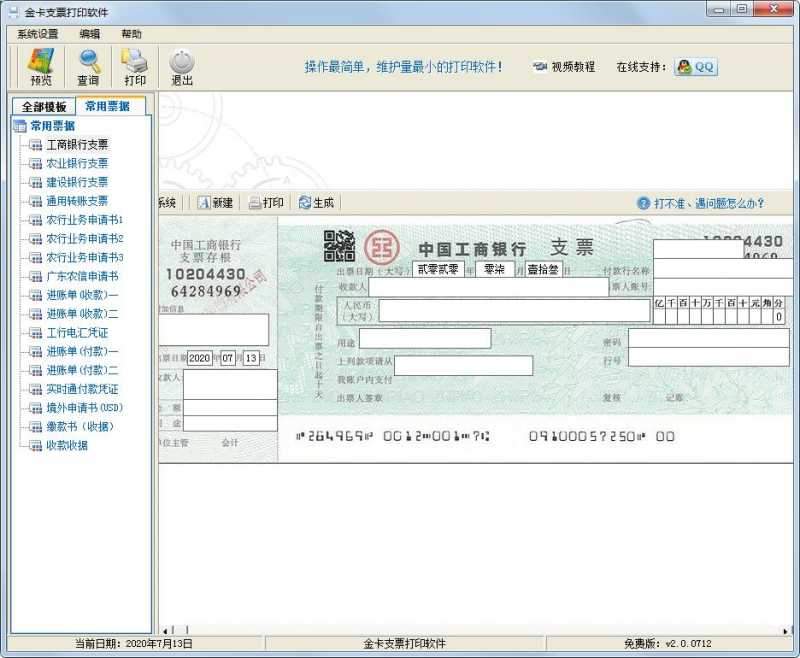Choose 进账单 (收款)一 from template list
This screenshot has width=800, height=658.
click(x=82, y=295)
